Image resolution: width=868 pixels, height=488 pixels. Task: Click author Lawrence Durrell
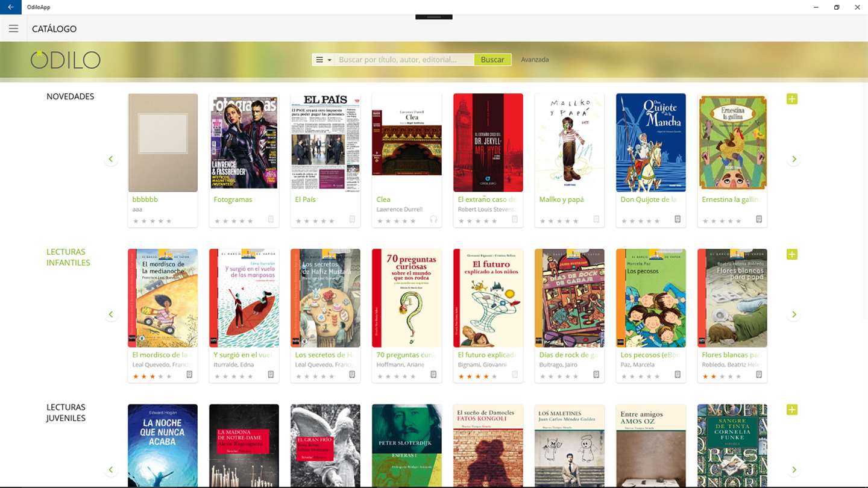coord(400,209)
